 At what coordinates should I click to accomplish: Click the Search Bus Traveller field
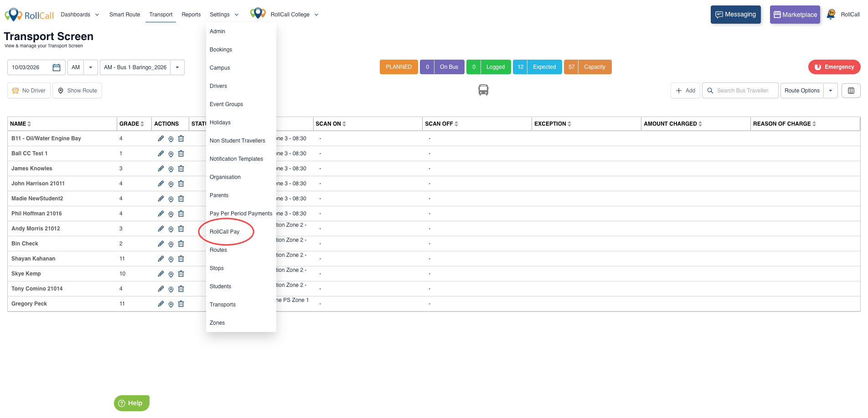(743, 91)
